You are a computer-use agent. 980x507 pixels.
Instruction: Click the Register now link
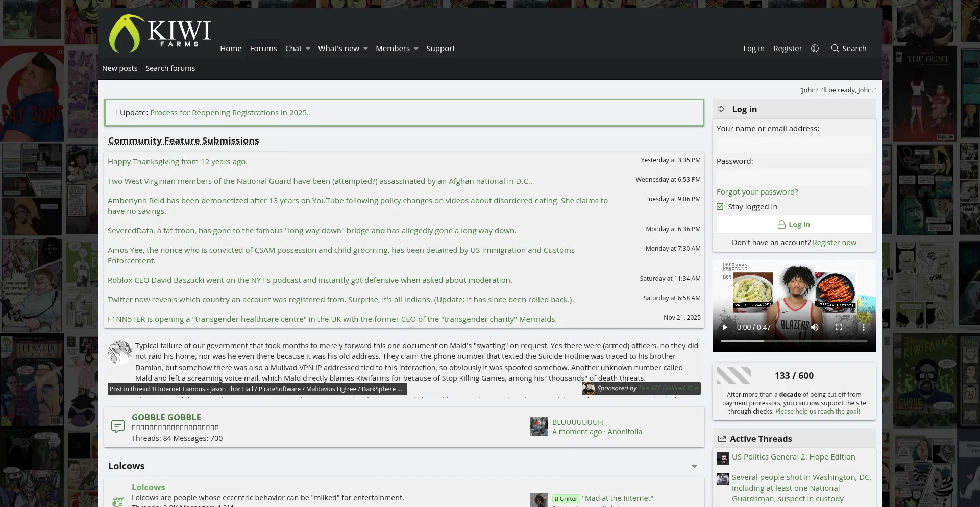click(834, 243)
